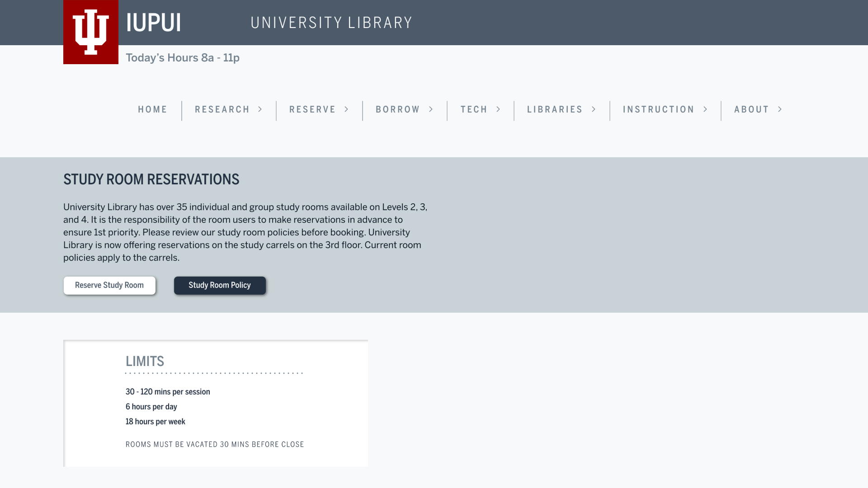Expand the Research menu chevron
The image size is (868, 488).
tap(260, 109)
